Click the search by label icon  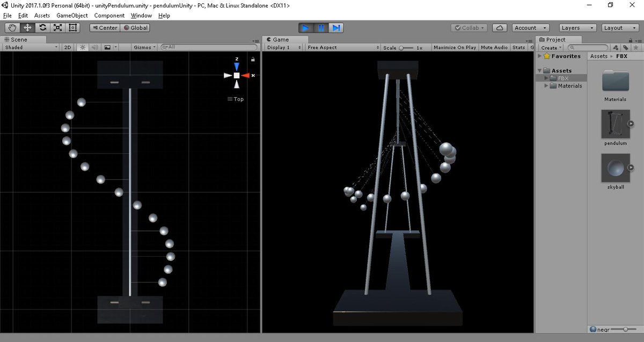coord(625,48)
